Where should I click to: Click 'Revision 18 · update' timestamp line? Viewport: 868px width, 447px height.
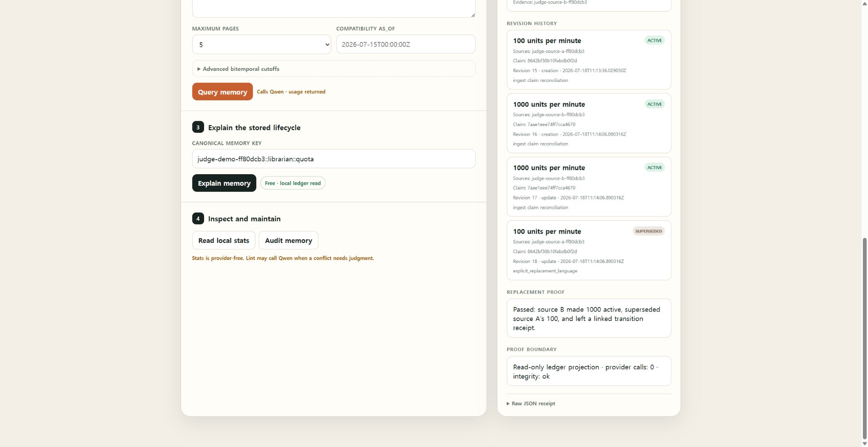click(x=568, y=261)
